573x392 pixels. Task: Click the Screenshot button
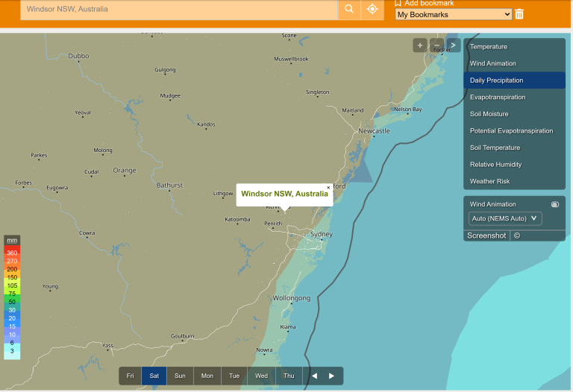click(x=486, y=235)
